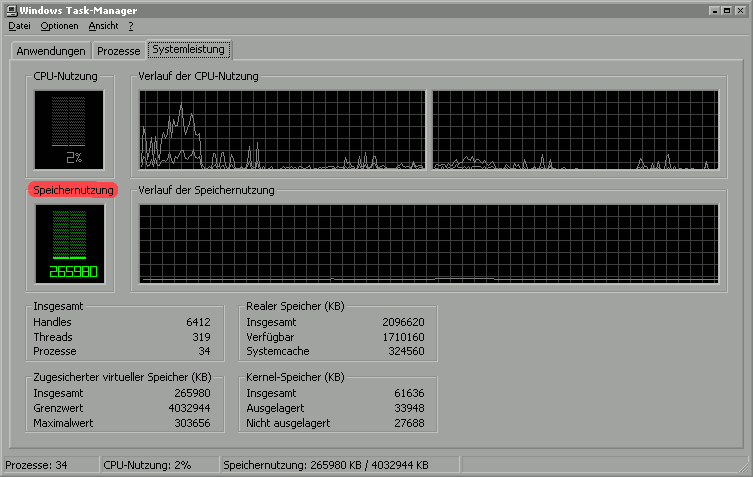Click the Maximalwert row label
753x477 pixels.
(63, 424)
